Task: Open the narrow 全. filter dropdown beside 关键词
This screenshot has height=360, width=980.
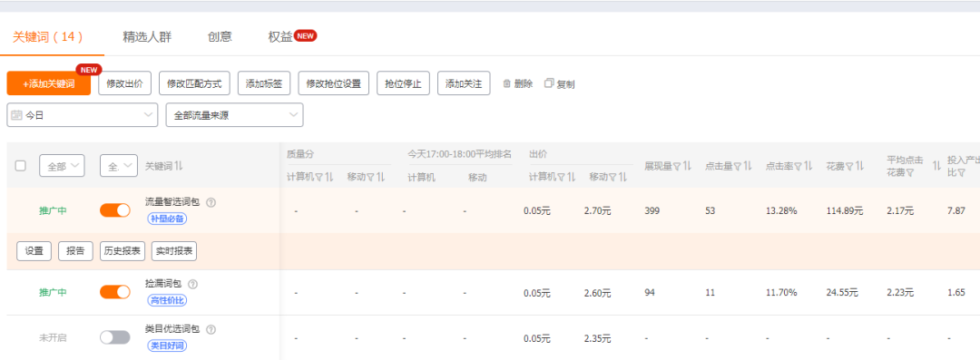Action: click(119, 166)
